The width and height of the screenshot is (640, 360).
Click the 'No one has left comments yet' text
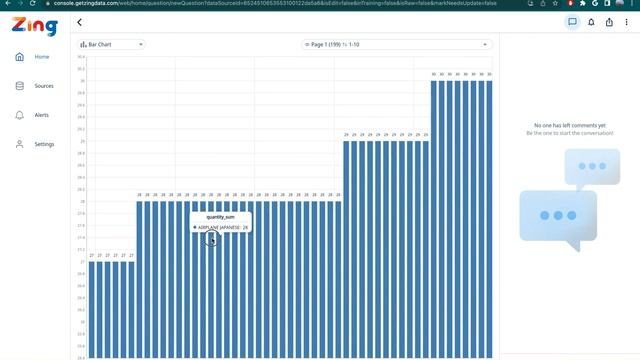point(570,125)
